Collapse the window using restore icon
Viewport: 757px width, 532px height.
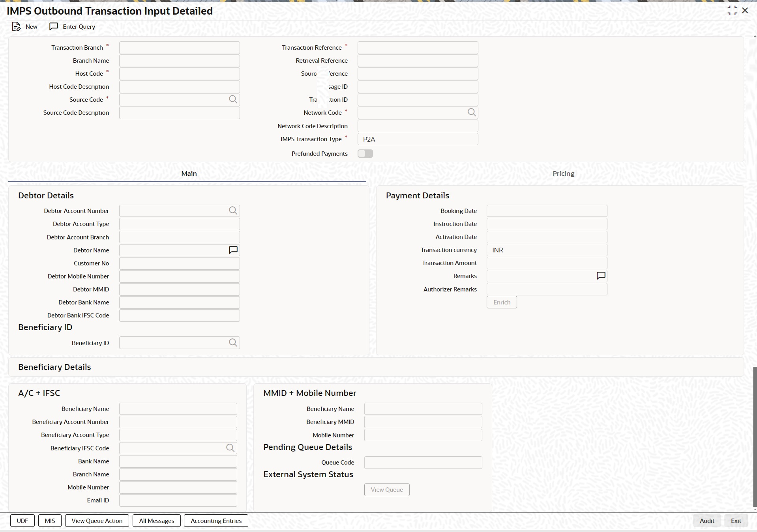(x=732, y=11)
